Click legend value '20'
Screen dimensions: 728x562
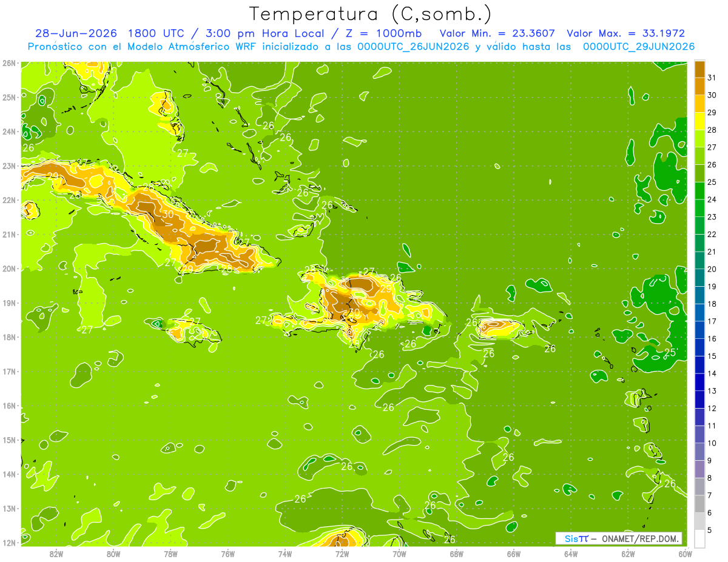pyautogui.click(x=712, y=269)
